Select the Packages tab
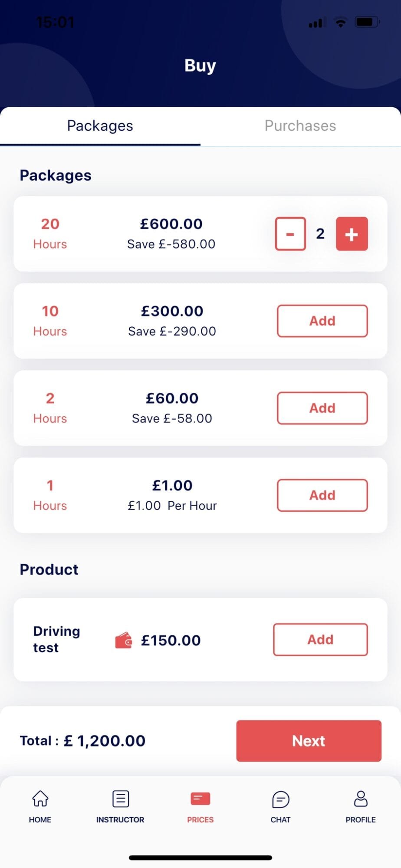 click(x=100, y=126)
